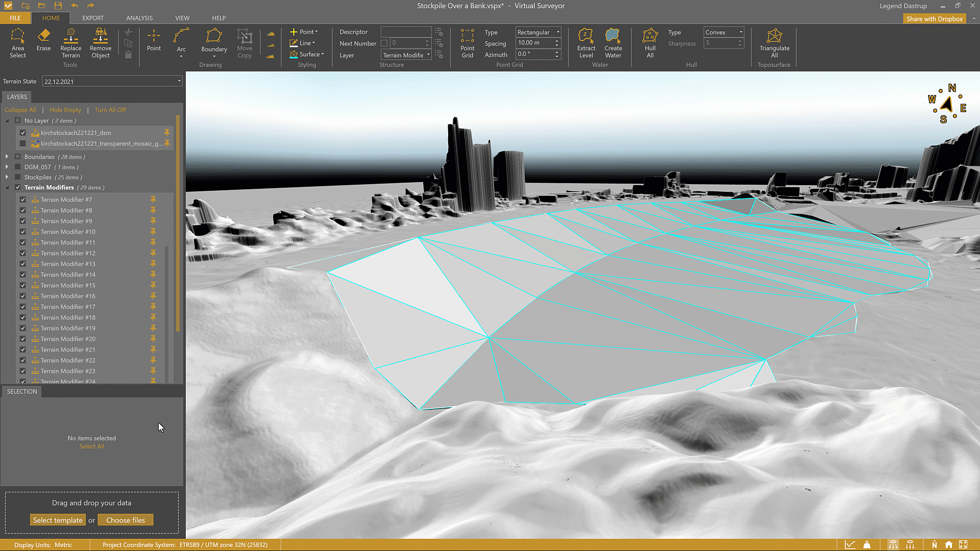980x551 pixels.
Task: Choose the Remove Object tool
Action: point(101,43)
